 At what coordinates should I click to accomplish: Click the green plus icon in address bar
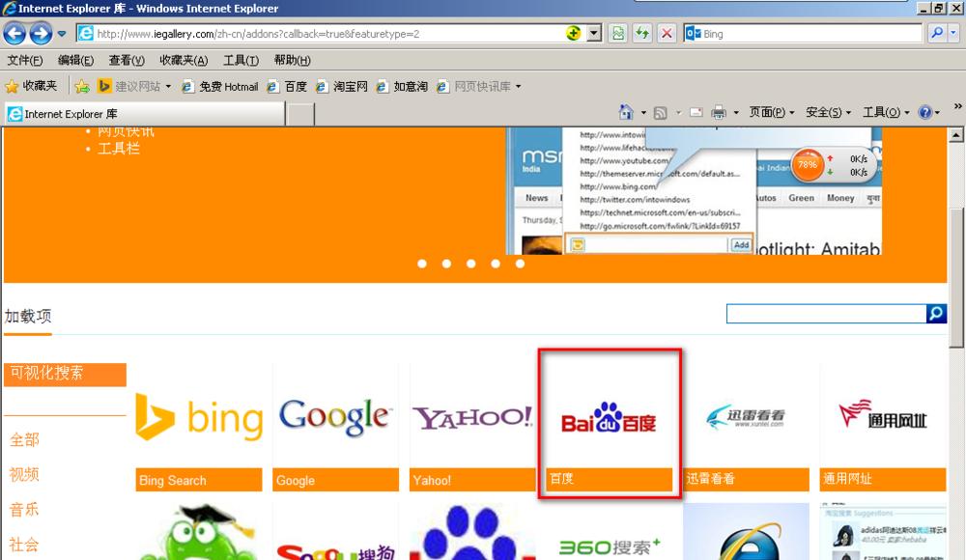pos(573,33)
